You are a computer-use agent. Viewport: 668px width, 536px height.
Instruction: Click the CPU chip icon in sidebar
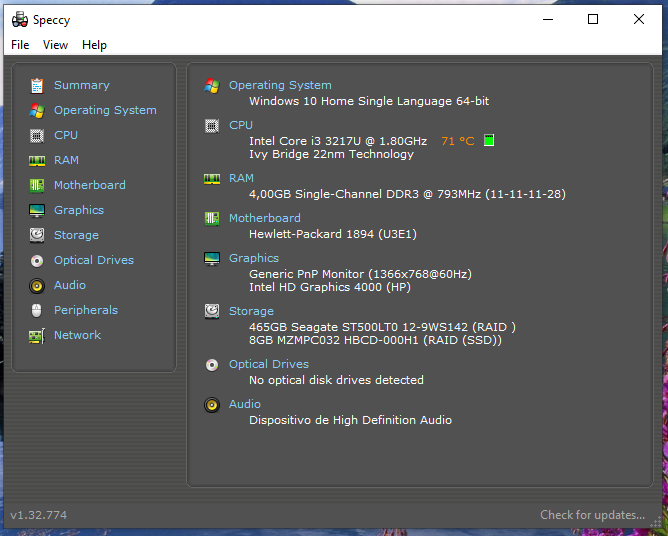point(37,136)
